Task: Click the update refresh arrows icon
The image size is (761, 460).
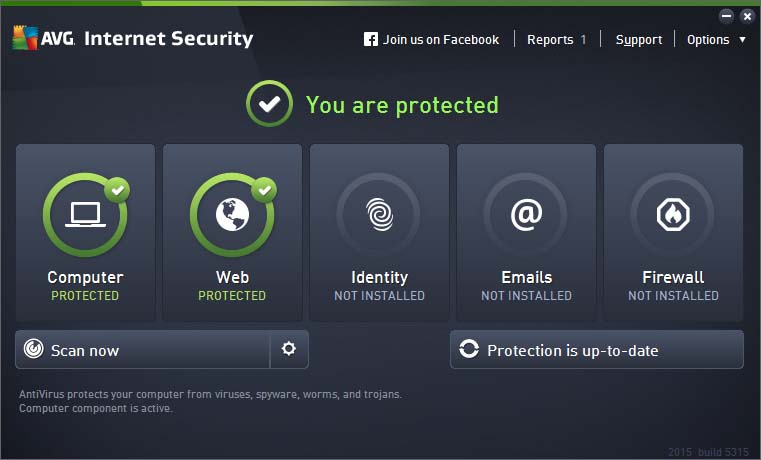Action: pyautogui.click(x=469, y=349)
